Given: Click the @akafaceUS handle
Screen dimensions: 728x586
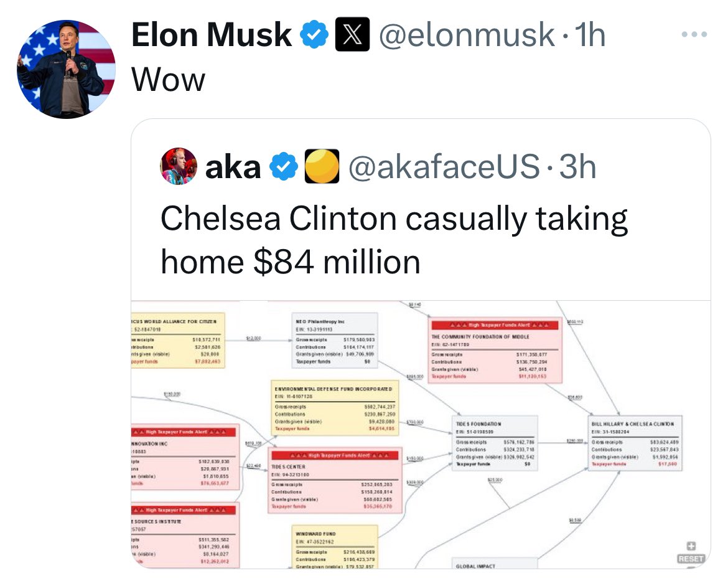Looking at the screenshot, I should tap(443, 167).
